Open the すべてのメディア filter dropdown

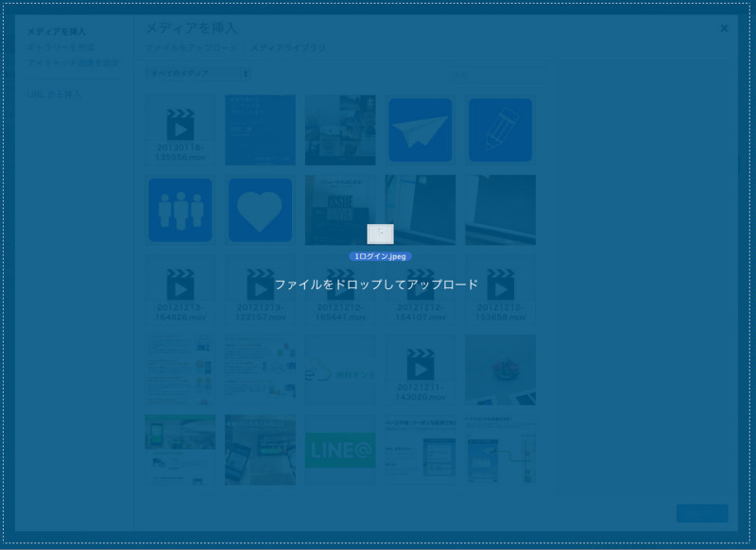[198, 74]
